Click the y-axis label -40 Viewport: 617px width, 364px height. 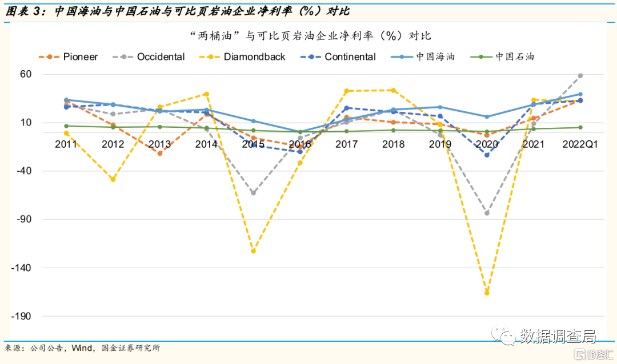(23, 171)
